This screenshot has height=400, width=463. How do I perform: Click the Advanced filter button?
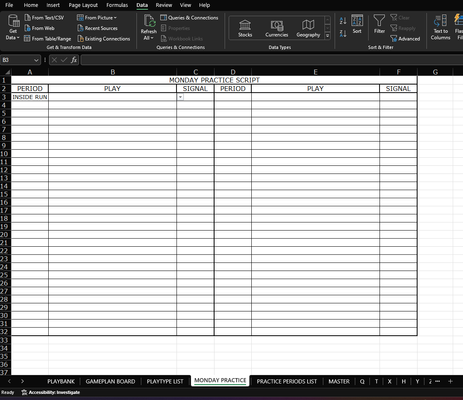pos(405,39)
